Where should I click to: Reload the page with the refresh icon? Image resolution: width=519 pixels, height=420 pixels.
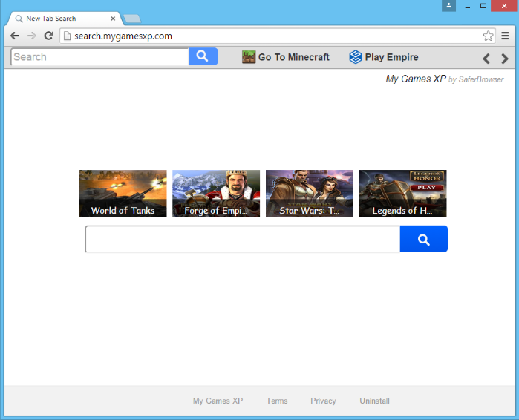coord(49,36)
